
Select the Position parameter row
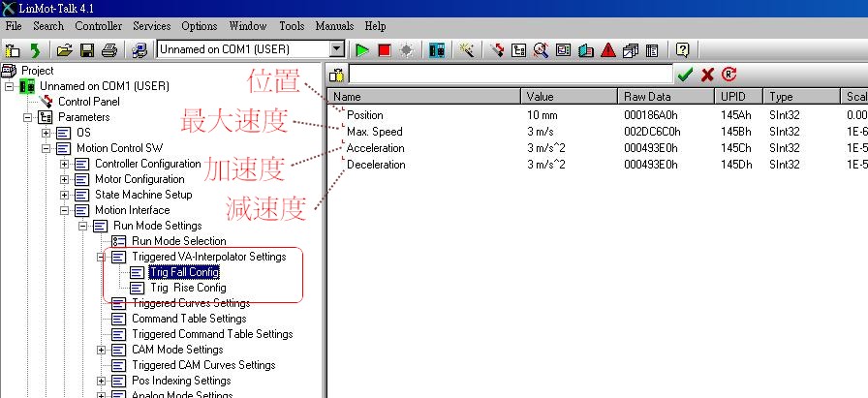pos(598,115)
